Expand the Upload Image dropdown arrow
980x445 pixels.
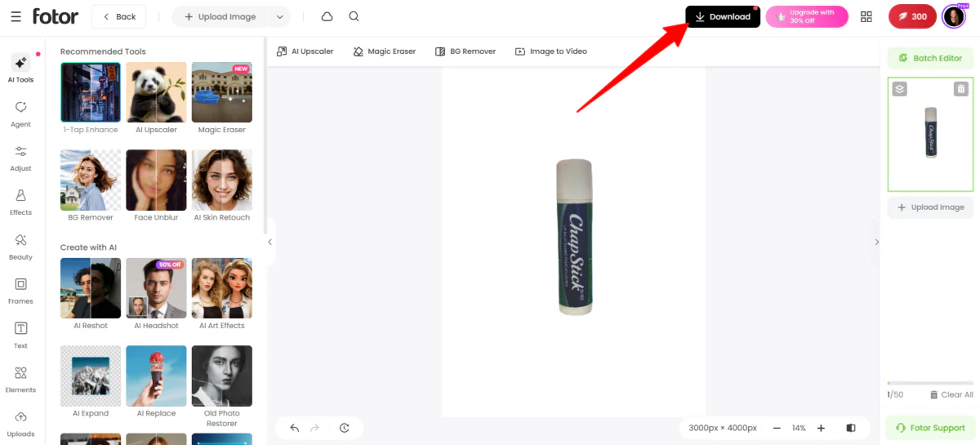pyautogui.click(x=280, y=16)
